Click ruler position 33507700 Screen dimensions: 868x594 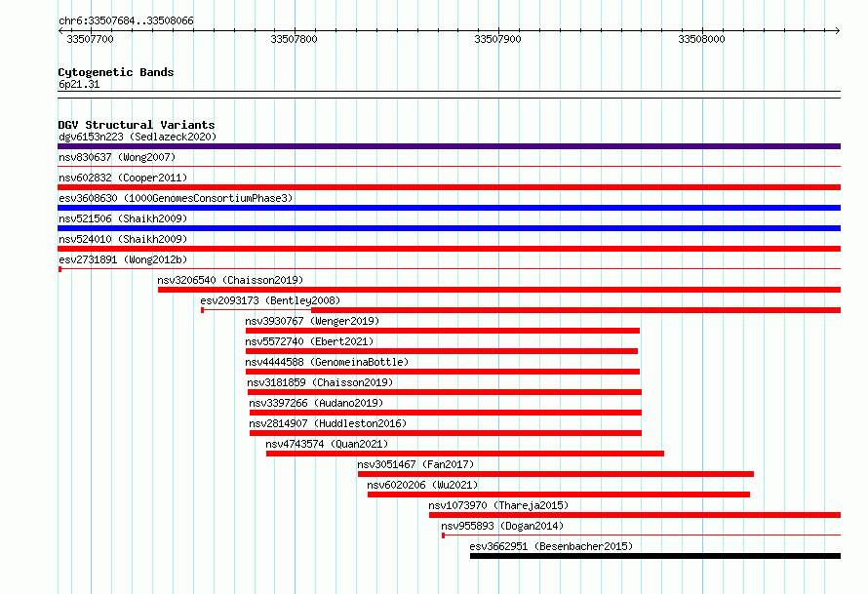coord(91,39)
